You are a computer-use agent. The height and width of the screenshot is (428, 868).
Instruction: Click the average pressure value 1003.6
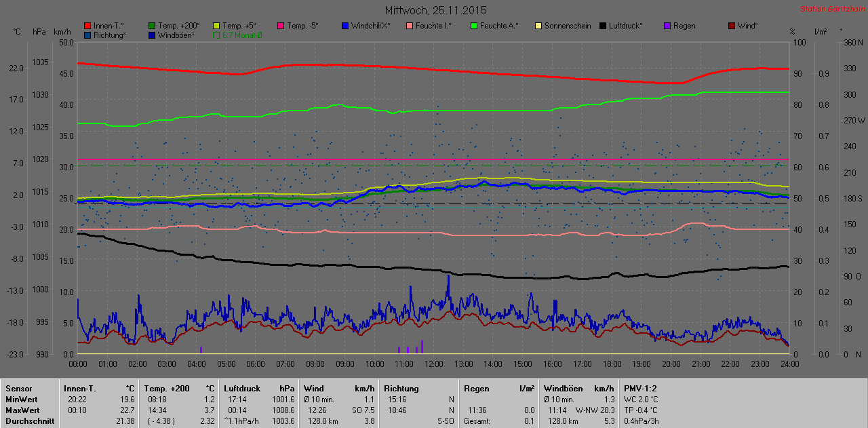click(x=283, y=421)
